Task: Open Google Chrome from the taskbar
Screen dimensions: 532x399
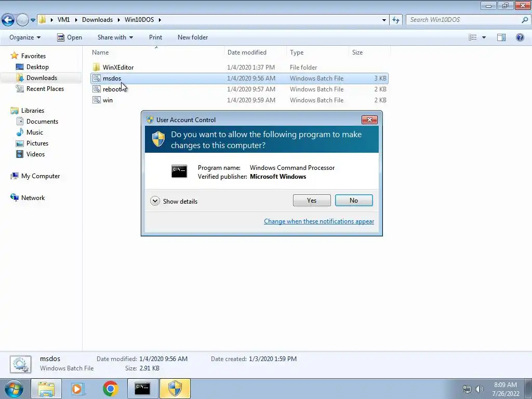Action: click(x=110, y=389)
